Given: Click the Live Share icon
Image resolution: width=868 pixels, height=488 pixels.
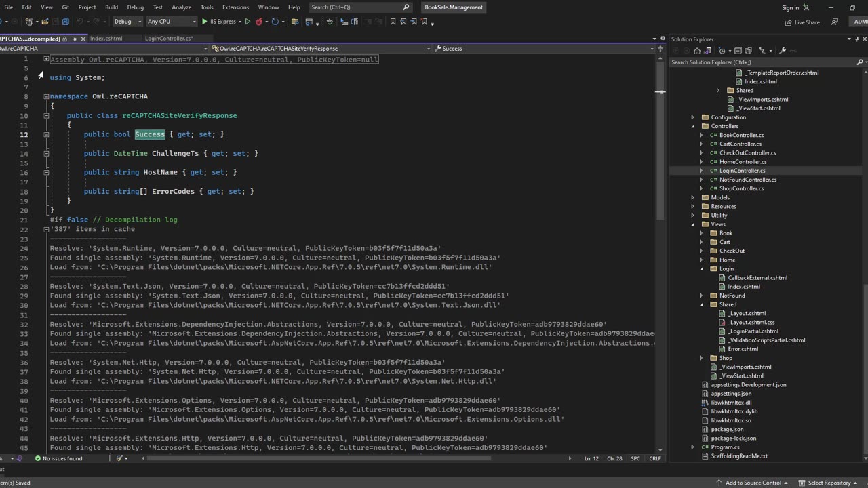Looking at the screenshot, I should tap(802, 22).
